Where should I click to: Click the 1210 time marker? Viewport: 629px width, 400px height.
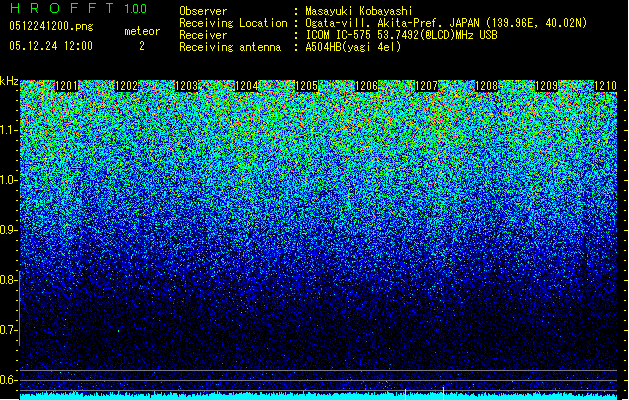click(x=605, y=86)
